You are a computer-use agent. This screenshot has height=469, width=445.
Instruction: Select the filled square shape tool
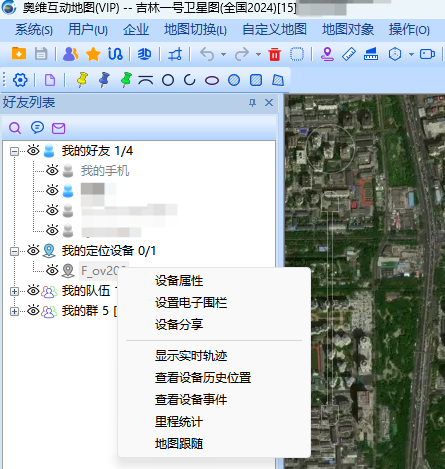[256, 80]
